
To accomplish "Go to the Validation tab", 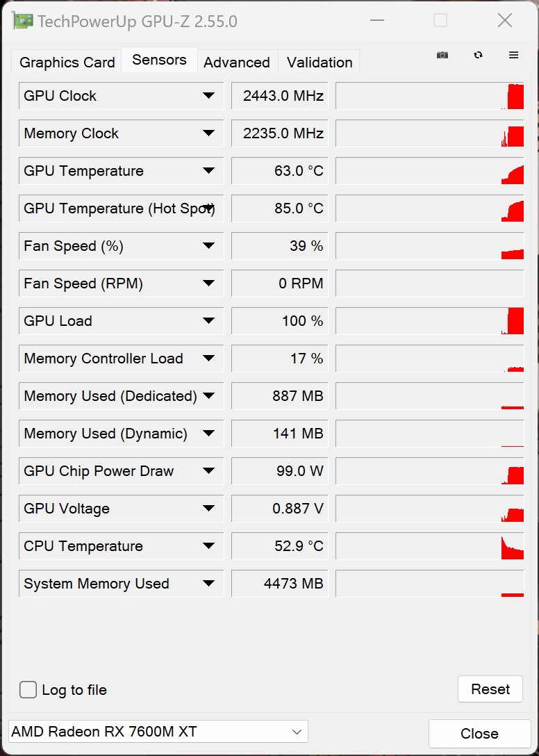I will pyautogui.click(x=320, y=63).
